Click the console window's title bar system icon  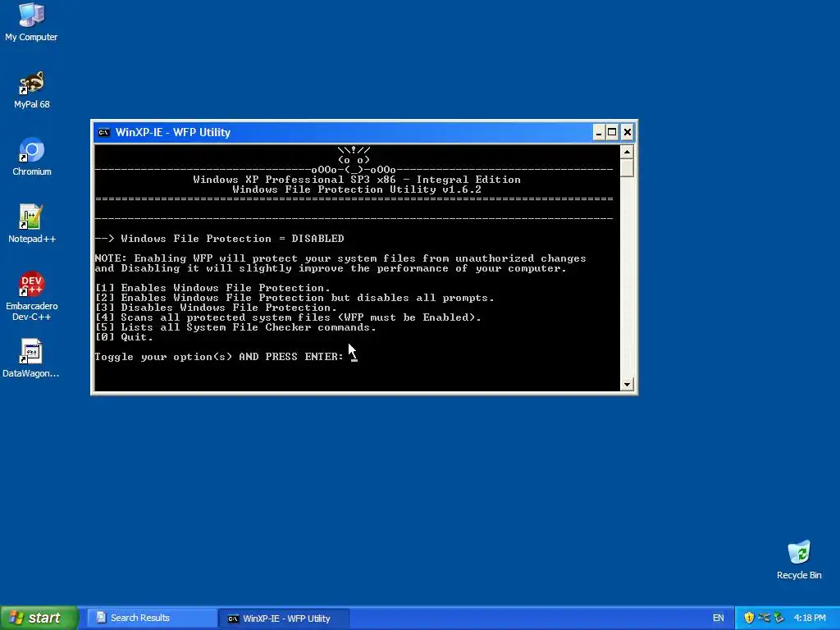click(x=104, y=132)
